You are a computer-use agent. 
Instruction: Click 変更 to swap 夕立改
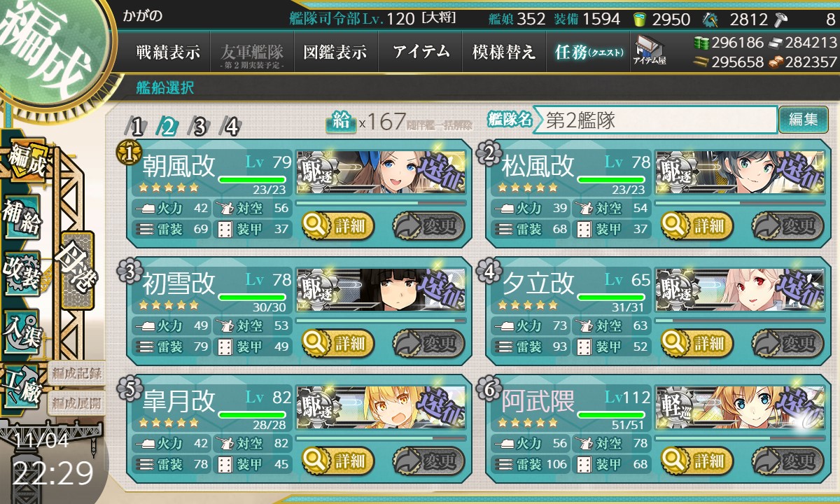(783, 343)
